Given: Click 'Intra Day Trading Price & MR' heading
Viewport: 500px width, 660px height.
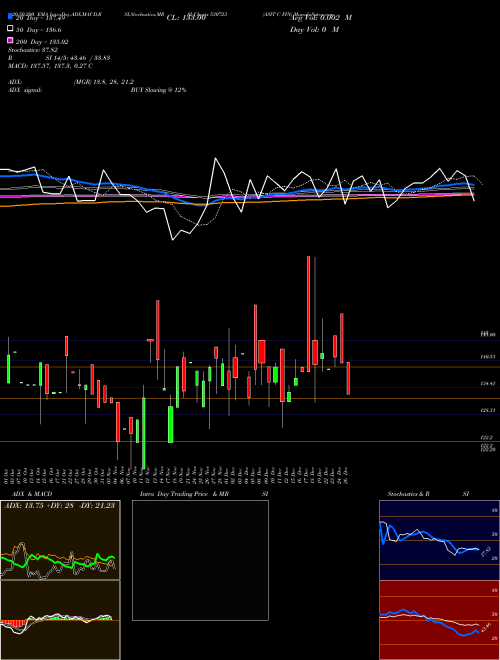Looking at the screenshot, I should 184,494.
